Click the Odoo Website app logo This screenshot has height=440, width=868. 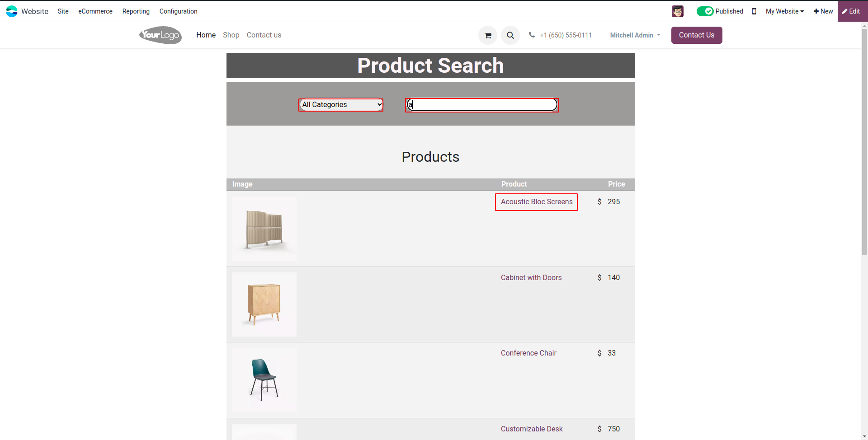tap(12, 11)
